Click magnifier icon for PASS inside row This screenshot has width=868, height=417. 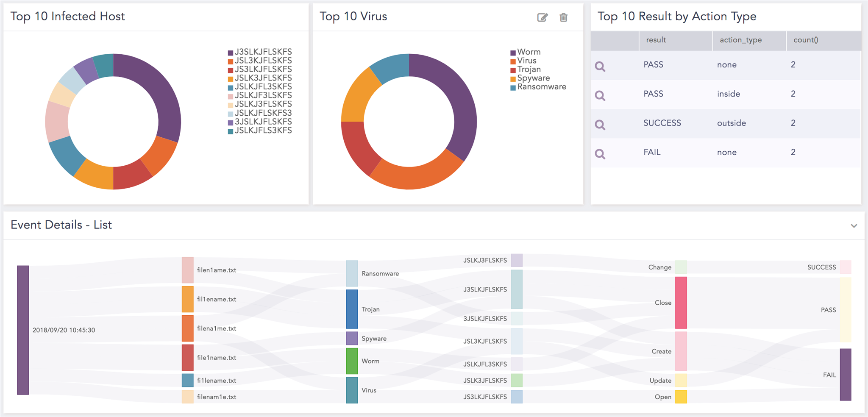point(600,95)
